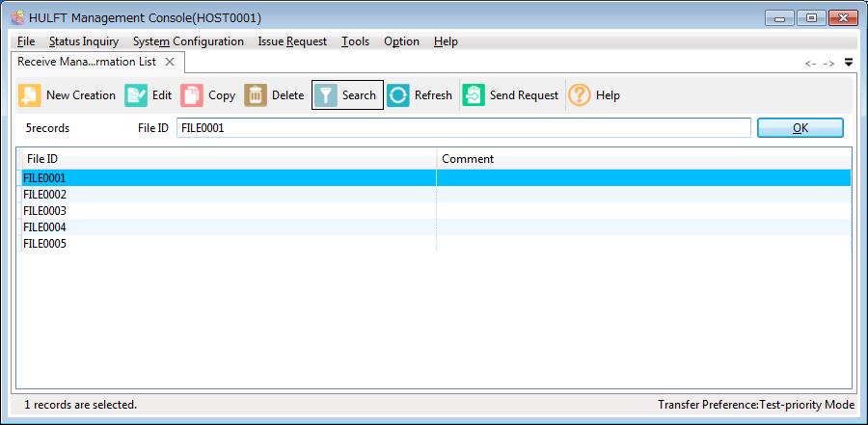
Task: Click the Copy documents icon
Action: click(193, 95)
